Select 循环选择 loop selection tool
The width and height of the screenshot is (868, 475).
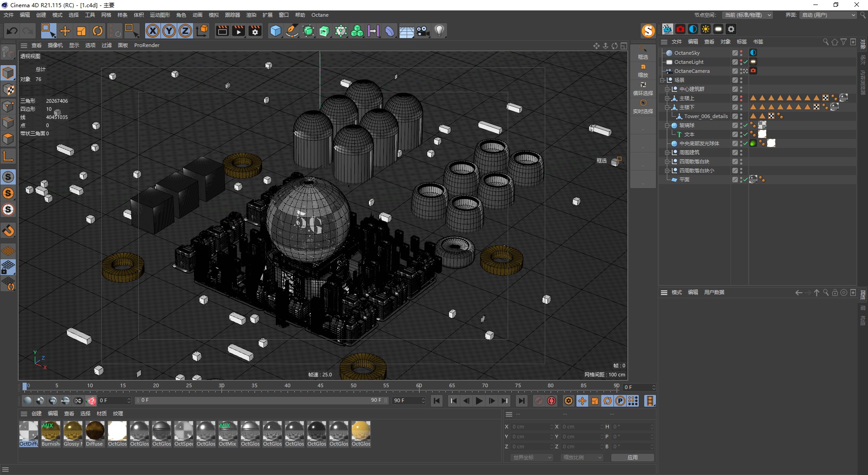pos(643,89)
